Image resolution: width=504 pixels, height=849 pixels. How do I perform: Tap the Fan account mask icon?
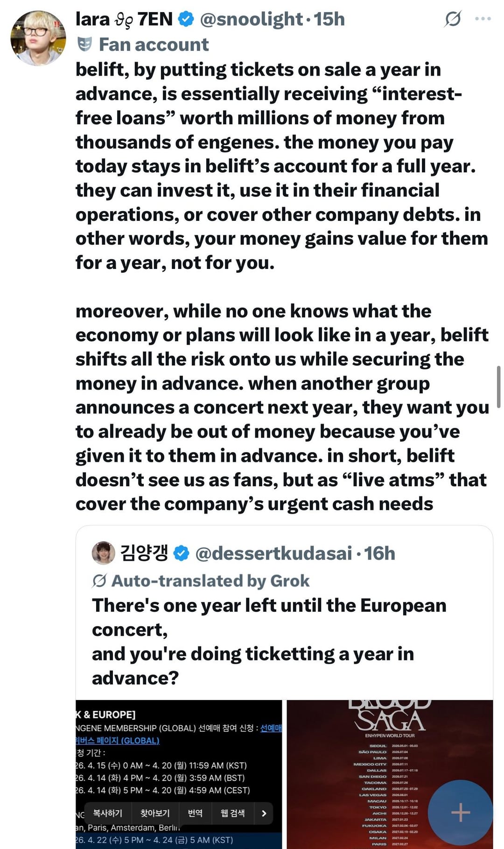point(84,44)
